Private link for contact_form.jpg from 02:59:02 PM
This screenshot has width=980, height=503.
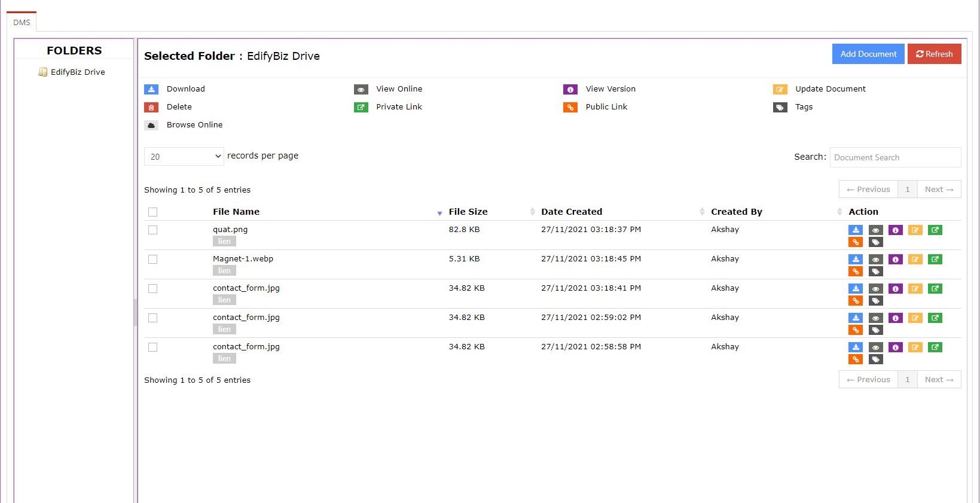click(935, 318)
